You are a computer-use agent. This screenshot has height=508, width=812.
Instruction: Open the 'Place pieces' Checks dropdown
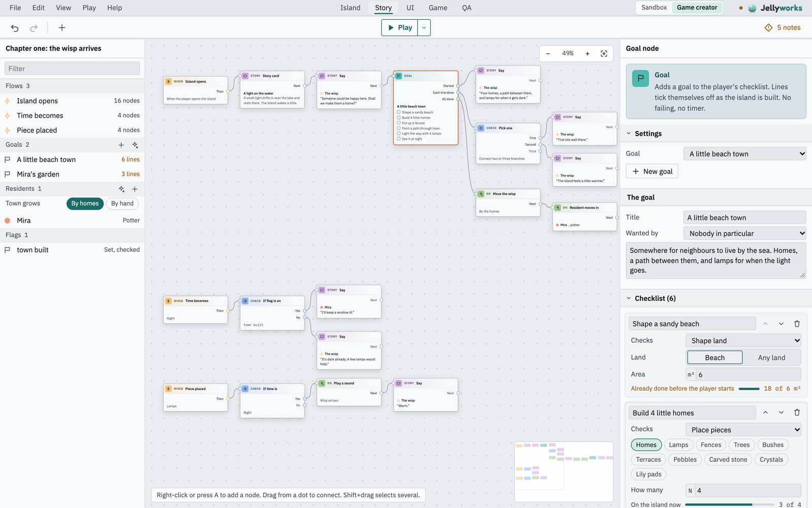[743, 430]
